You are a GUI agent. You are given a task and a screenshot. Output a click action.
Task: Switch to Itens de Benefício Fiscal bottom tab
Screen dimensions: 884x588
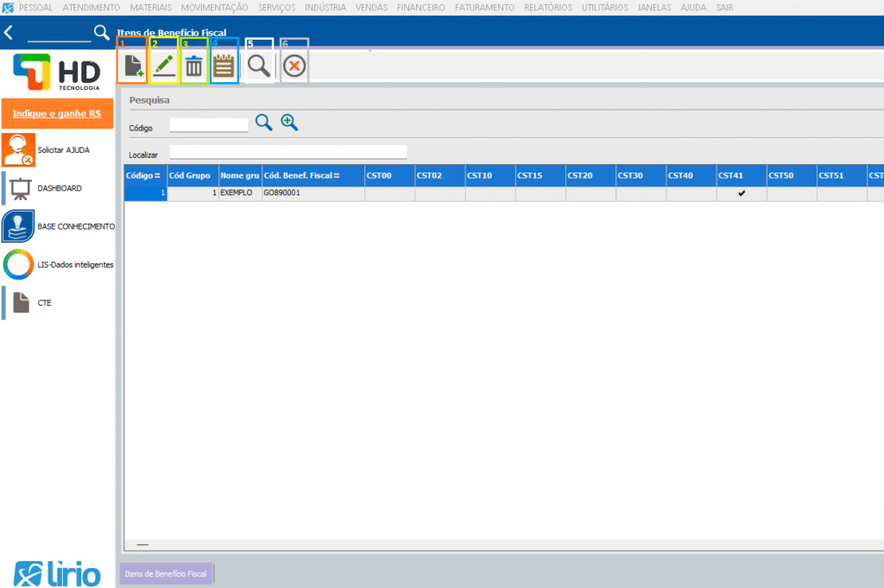click(165, 573)
